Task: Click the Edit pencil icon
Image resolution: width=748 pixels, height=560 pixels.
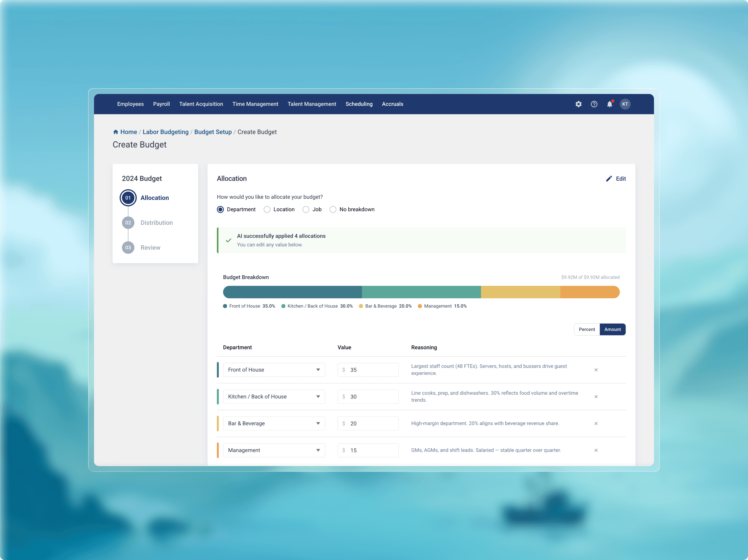Action: [609, 179]
